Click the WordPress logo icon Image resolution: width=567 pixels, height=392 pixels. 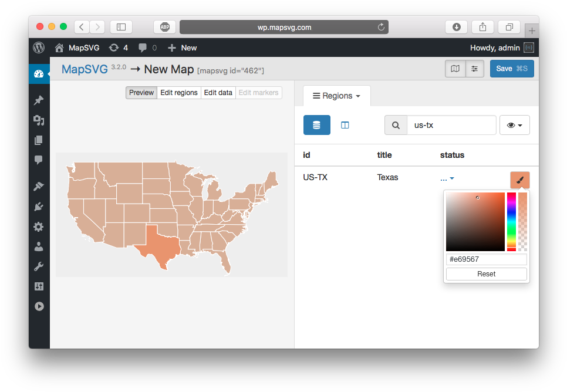[x=39, y=48]
